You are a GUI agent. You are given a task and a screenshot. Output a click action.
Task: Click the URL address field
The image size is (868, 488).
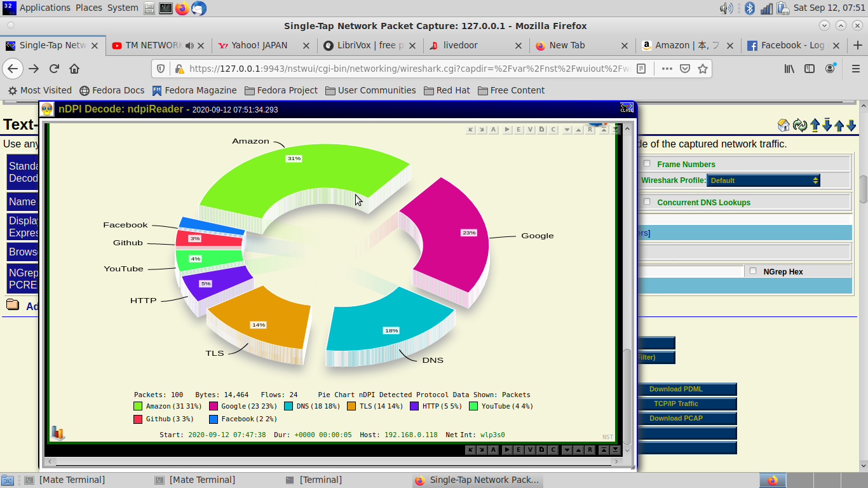point(410,69)
